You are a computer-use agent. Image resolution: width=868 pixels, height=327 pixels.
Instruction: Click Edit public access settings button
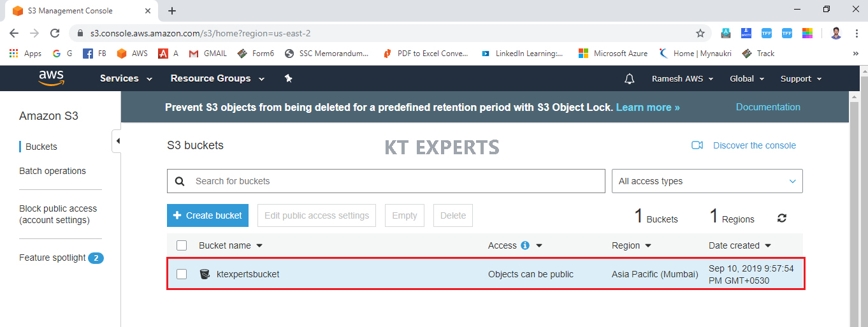pyautogui.click(x=317, y=215)
